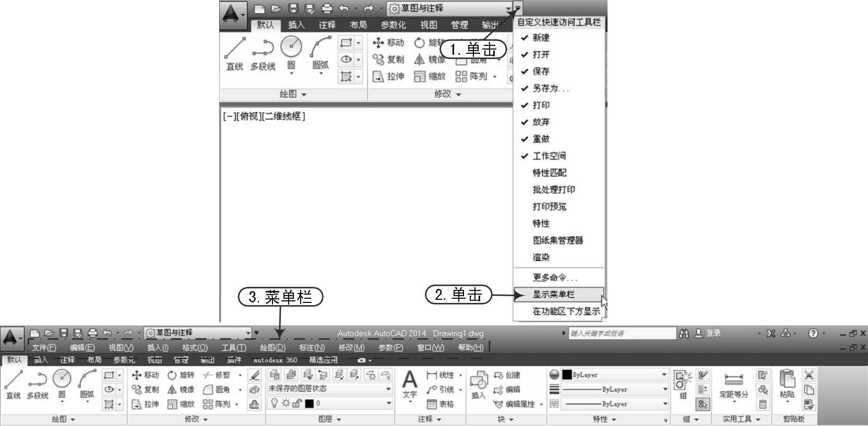Click the [俯视] viewport view label

(x=248, y=116)
